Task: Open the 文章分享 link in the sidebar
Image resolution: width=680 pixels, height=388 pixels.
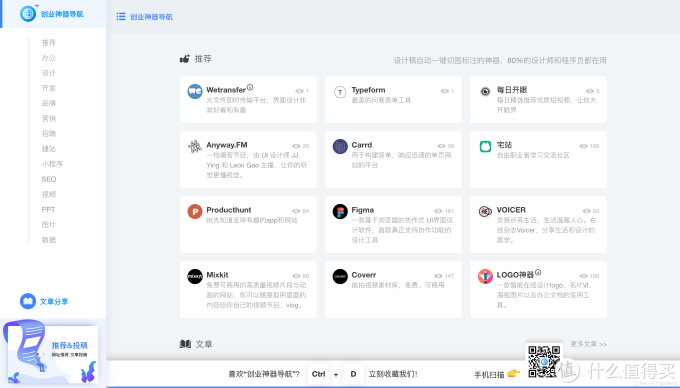Action: 54,301
